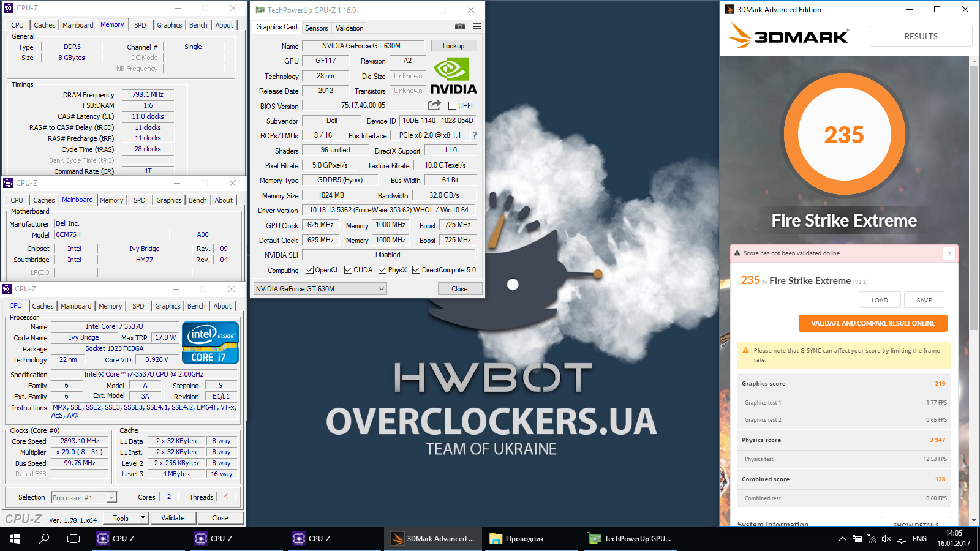Click the help question mark beside validation warning
This screenshot has height=551, width=980.
pyautogui.click(x=949, y=253)
